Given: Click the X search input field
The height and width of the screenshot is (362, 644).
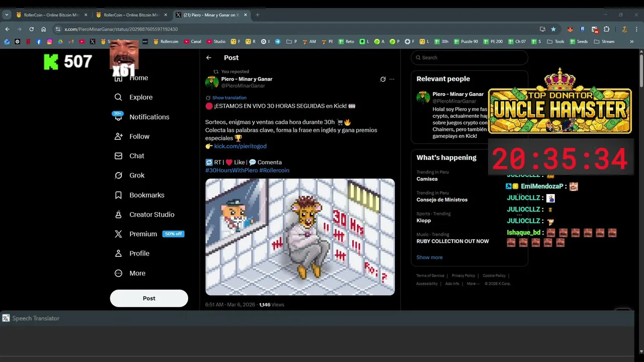Looking at the screenshot, I should click(469, 57).
